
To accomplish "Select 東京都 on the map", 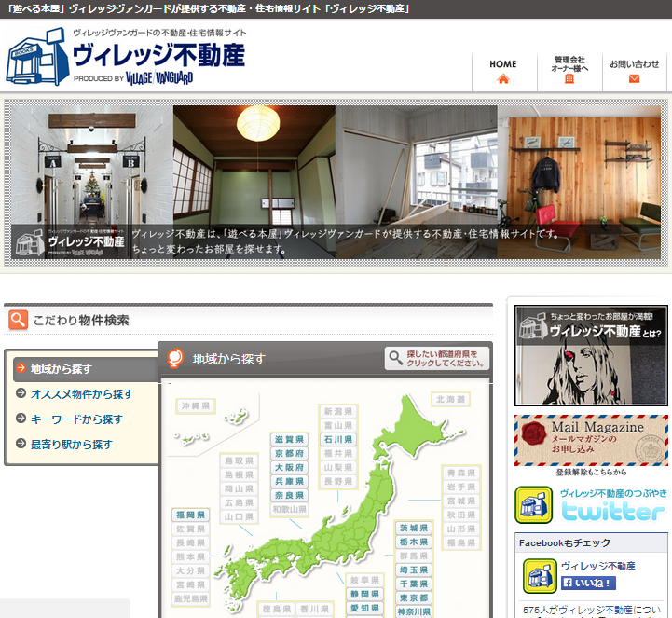I will (x=414, y=597).
